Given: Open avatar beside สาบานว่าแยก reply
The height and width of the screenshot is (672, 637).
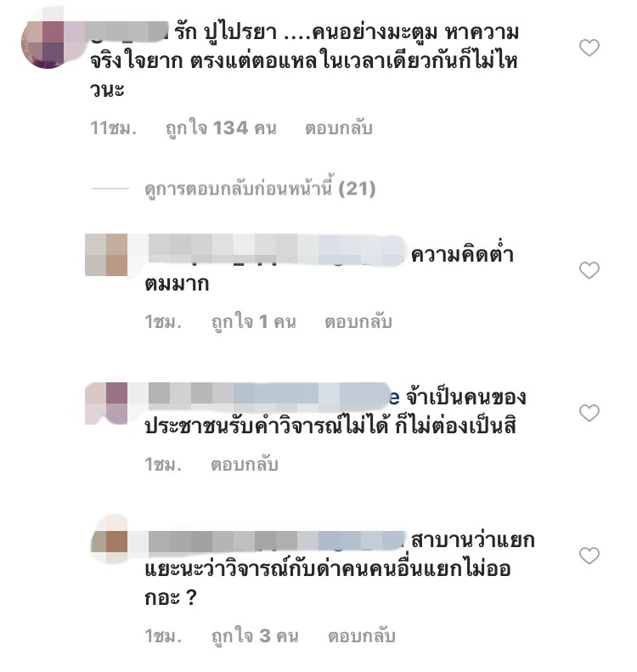Looking at the screenshot, I should [x=110, y=541].
